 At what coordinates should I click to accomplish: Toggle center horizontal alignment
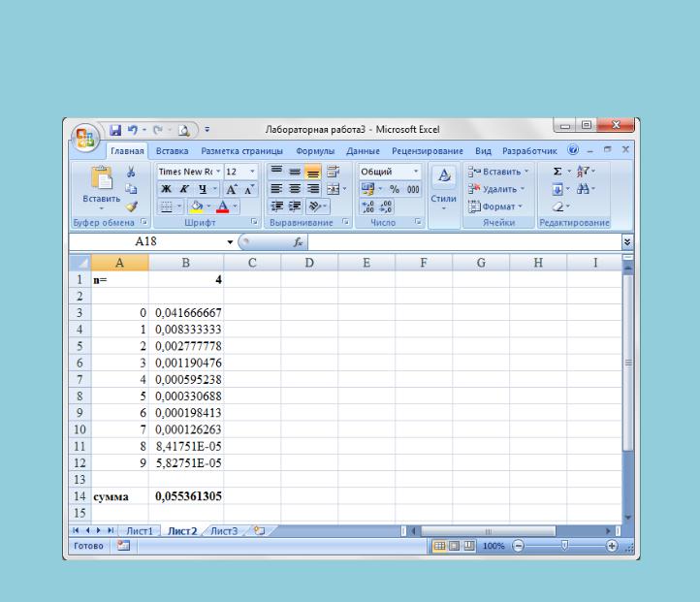coord(295,189)
